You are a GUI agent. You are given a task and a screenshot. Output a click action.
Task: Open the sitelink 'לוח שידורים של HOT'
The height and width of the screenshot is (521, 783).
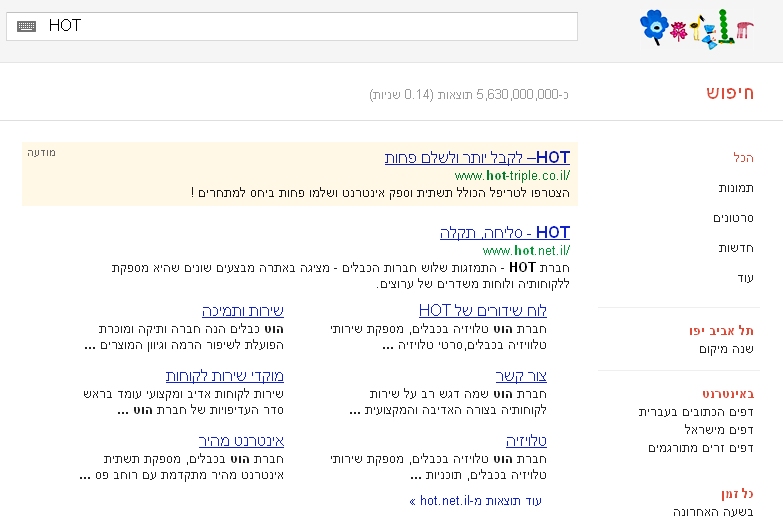coord(482,311)
